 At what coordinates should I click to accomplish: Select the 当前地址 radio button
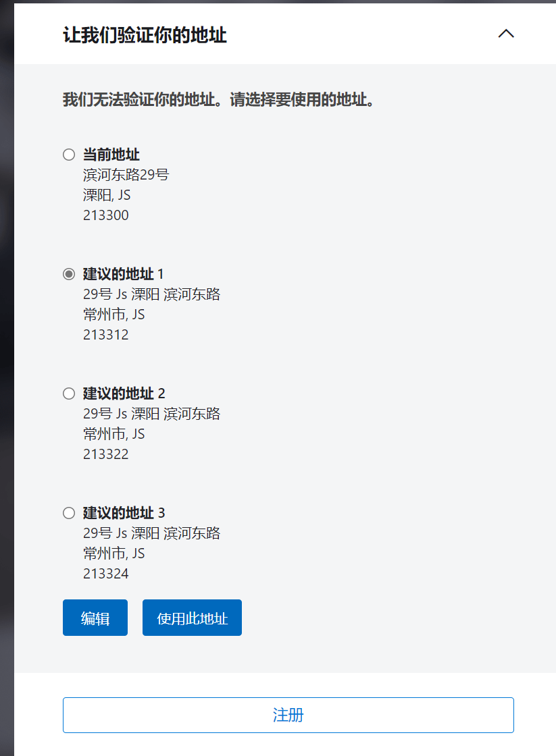pyautogui.click(x=69, y=155)
